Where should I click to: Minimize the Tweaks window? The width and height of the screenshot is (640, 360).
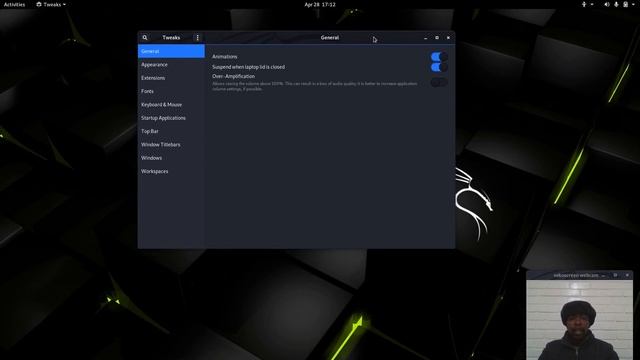[426, 38]
